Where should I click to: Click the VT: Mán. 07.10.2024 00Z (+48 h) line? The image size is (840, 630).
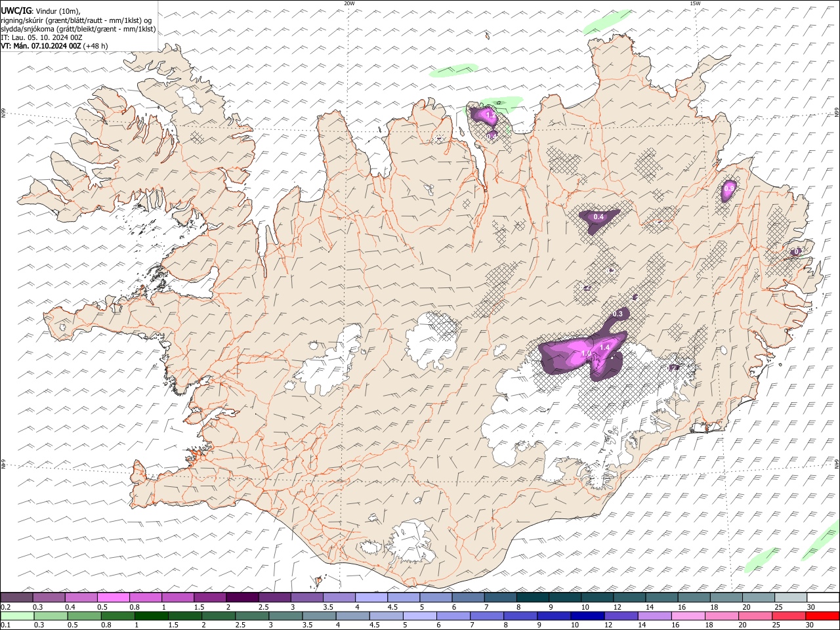coord(54,46)
